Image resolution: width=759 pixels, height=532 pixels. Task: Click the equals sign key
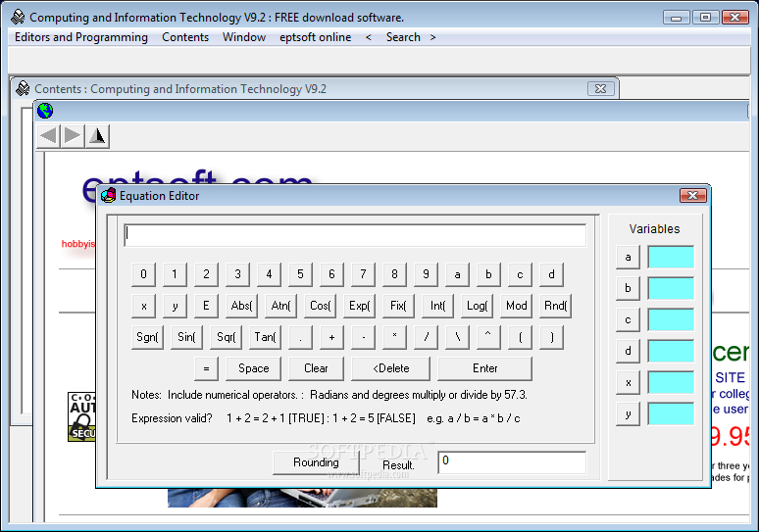[206, 368]
